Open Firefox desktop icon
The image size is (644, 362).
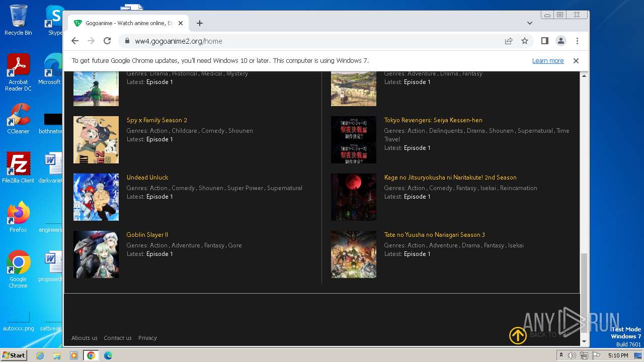click(18, 217)
